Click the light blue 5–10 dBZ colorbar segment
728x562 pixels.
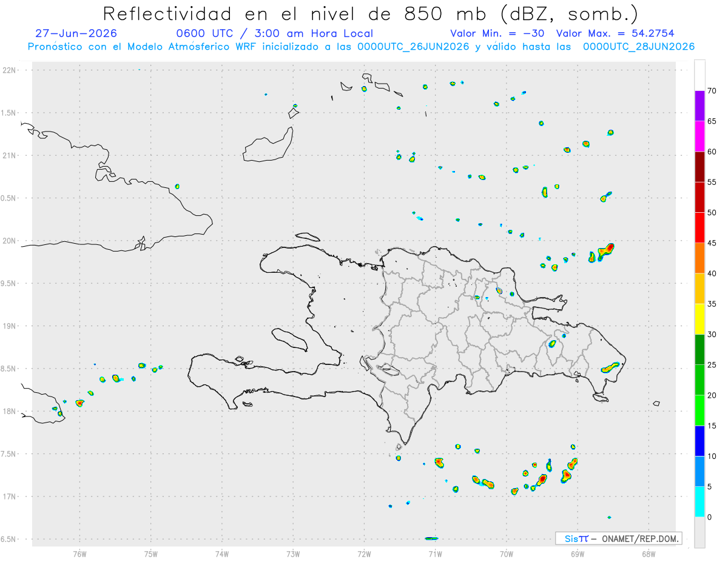(699, 471)
